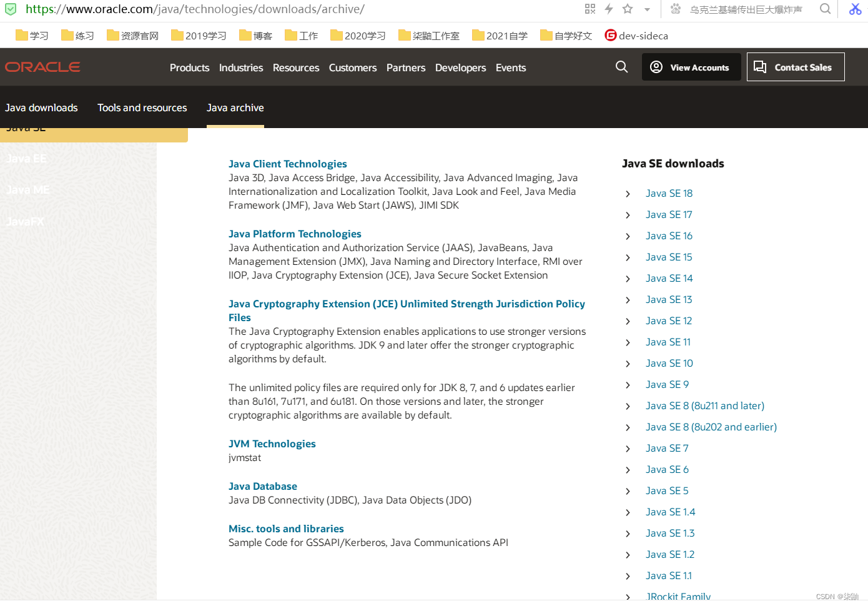Open the Industries menu
The image size is (868, 606).
pyautogui.click(x=241, y=67)
